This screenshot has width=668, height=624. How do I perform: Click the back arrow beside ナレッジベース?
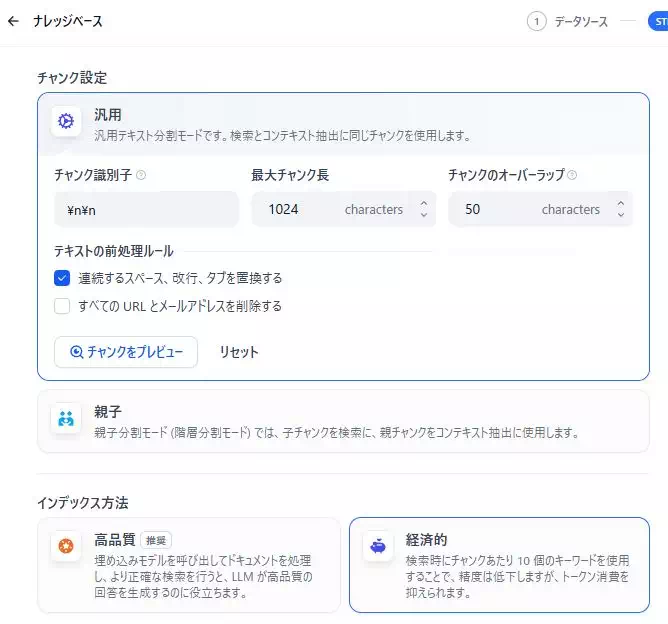coord(13,21)
